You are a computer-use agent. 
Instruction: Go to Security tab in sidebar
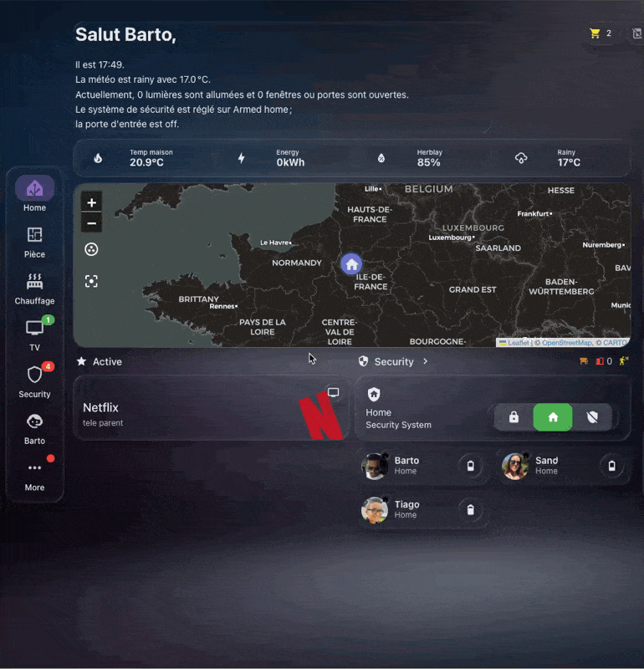(34, 382)
